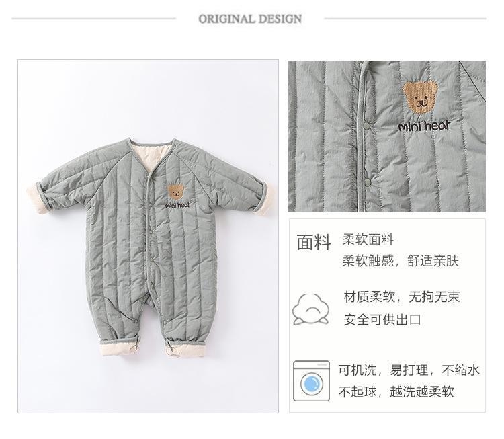The height and width of the screenshot is (439, 504).
Task: Open the fabric close-up photo
Action: [386, 136]
